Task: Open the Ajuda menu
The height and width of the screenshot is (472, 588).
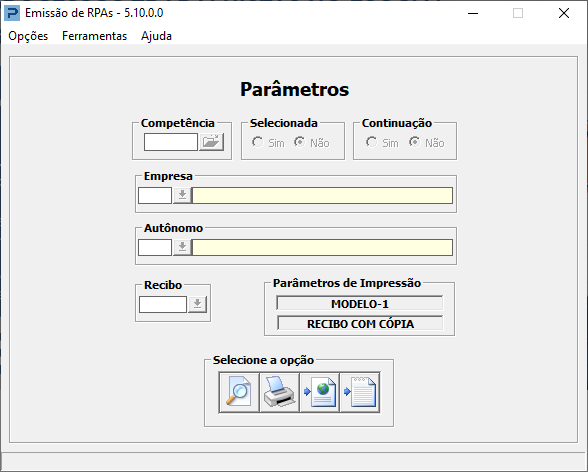Action: [156, 36]
